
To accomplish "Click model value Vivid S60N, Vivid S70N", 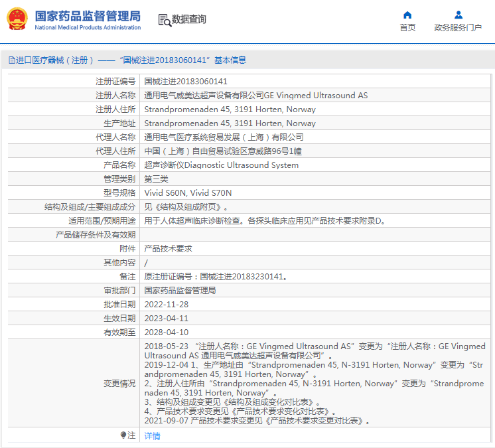I will [x=188, y=193].
